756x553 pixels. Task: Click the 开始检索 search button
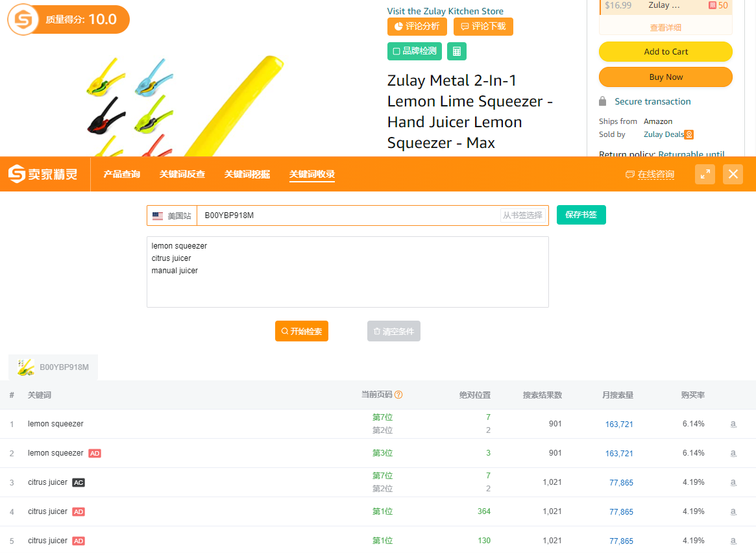point(301,331)
